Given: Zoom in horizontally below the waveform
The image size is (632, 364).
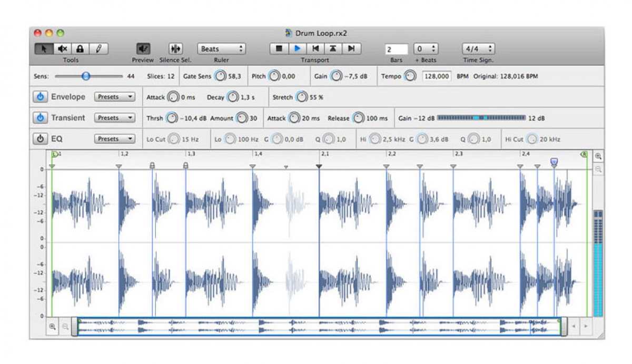Looking at the screenshot, I should [x=52, y=327].
